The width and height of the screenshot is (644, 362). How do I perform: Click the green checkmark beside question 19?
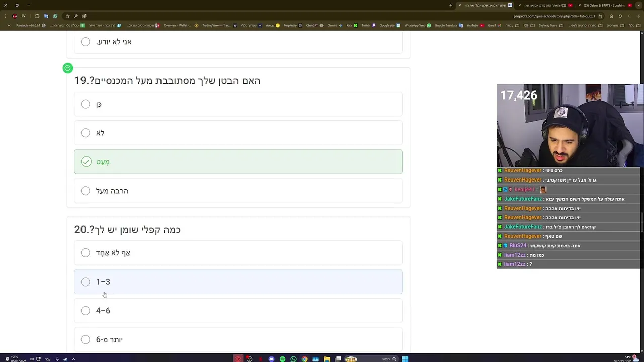(x=68, y=68)
